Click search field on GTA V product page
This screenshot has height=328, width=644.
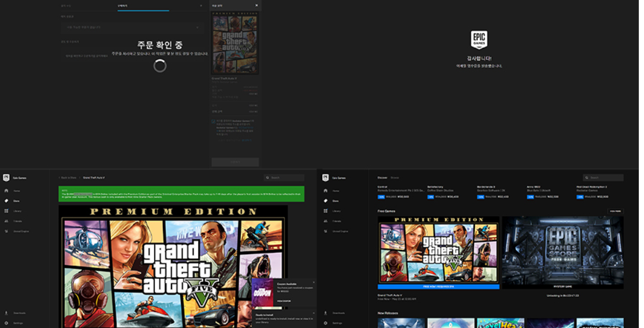(x=284, y=178)
